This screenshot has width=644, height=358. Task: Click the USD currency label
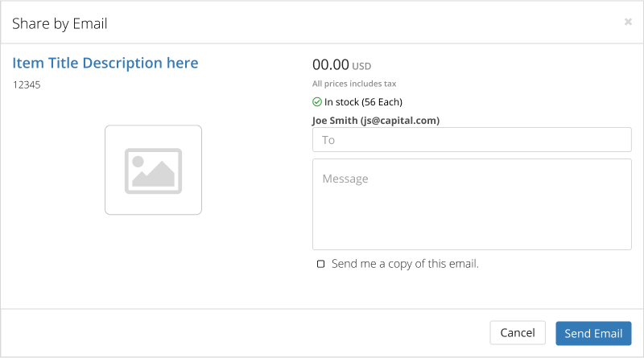361,66
